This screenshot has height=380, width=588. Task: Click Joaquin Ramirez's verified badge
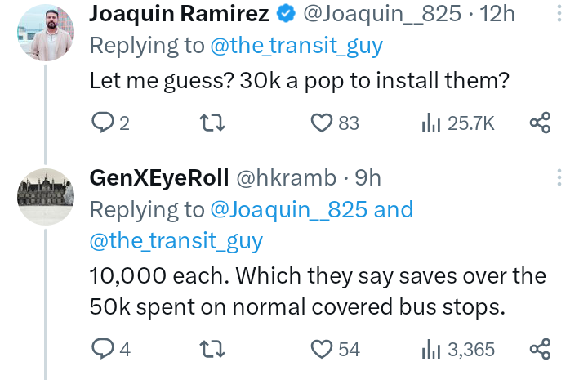pyautogui.click(x=286, y=13)
